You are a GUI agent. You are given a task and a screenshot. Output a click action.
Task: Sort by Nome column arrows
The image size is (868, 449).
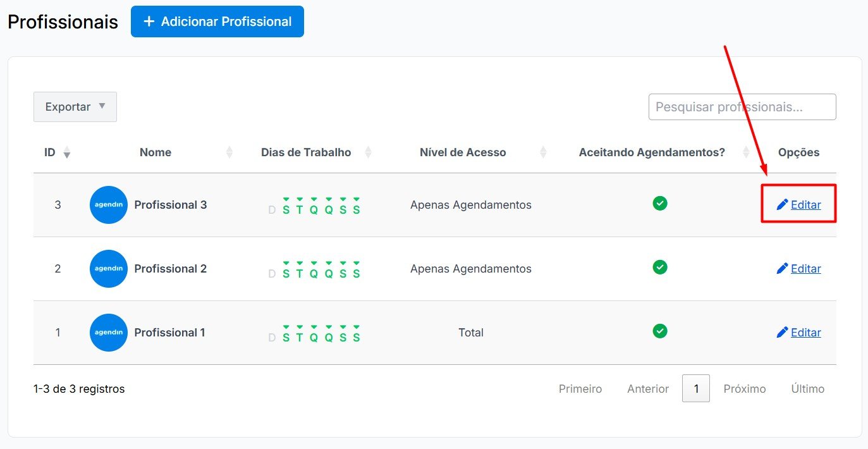tap(229, 152)
